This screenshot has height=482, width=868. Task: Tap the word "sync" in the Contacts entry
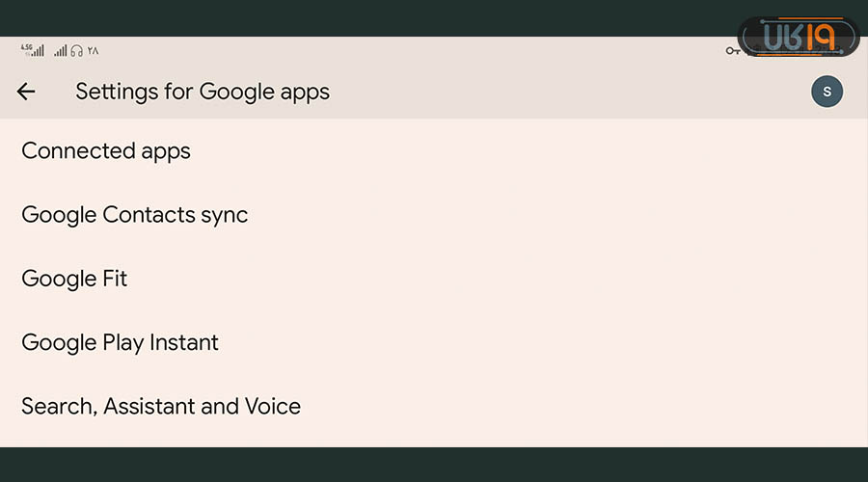(225, 215)
